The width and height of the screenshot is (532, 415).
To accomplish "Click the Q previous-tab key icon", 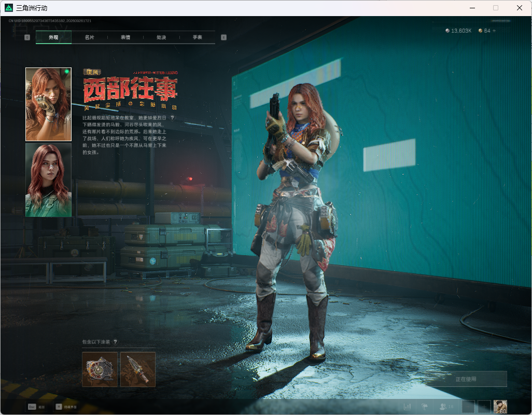I will pyautogui.click(x=27, y=37).
